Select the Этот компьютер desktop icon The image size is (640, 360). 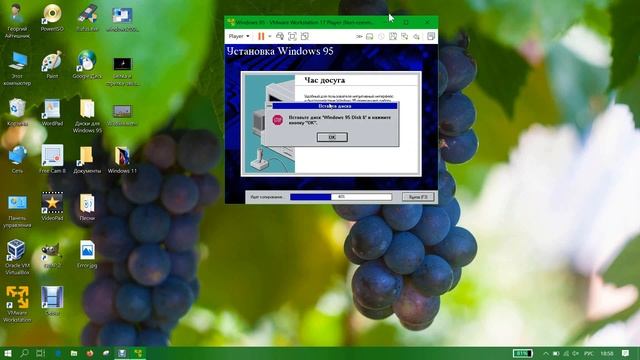point(17,68)
